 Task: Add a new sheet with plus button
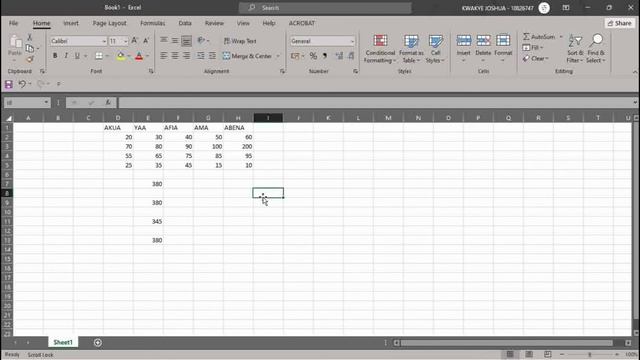[98, 342]
